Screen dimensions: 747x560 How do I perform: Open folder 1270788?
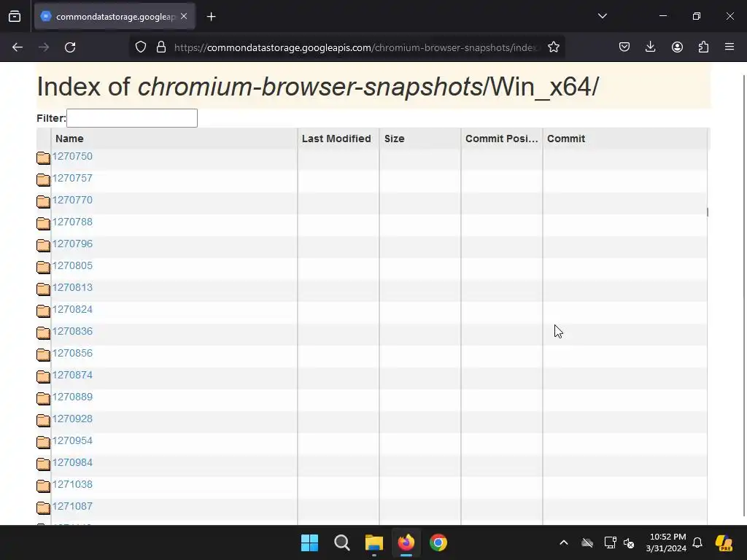(72, 222)
